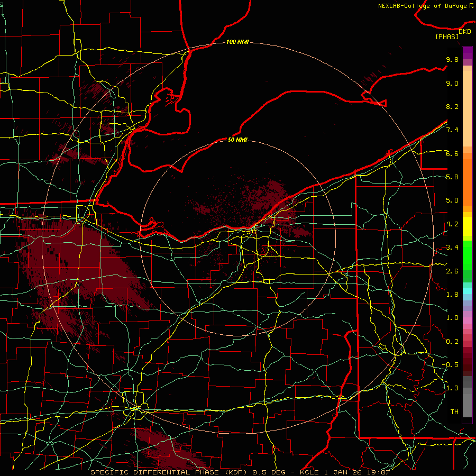This screenshot has height=476, width=476.
Task: Click the 100 NMI range ring label
Action: (x=237, y=42)
